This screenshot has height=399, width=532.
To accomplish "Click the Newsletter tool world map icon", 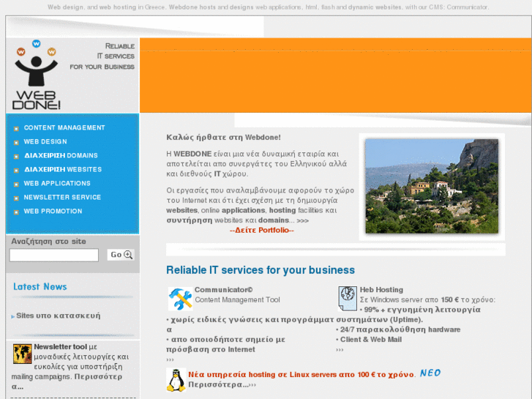I will point(23,354).
